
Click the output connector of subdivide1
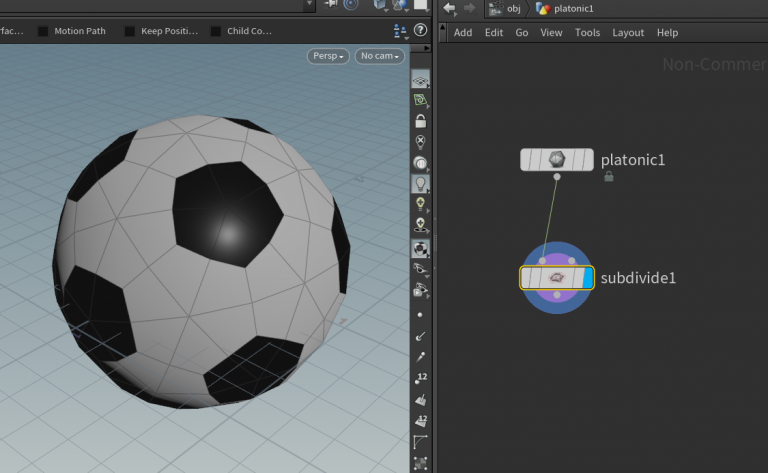pyautogui.click(x=557, y=295)
